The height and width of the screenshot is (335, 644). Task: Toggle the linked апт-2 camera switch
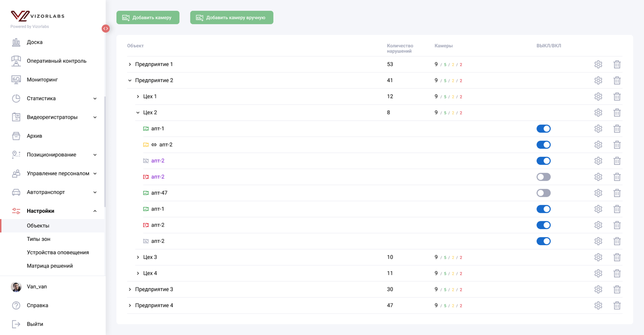544,145
